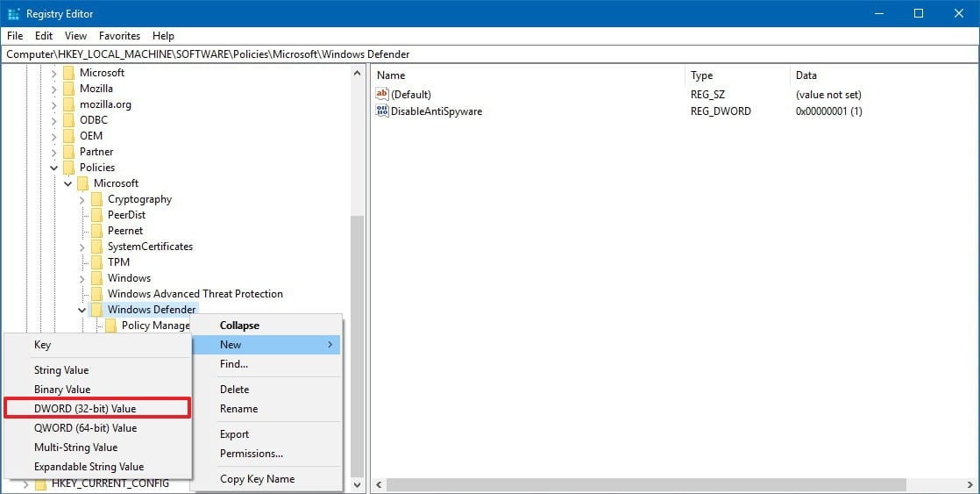This screenshot has height=494, width=980.
Task: Click the values pane horizontal scroll-left arrow
Action: point(379,484)
